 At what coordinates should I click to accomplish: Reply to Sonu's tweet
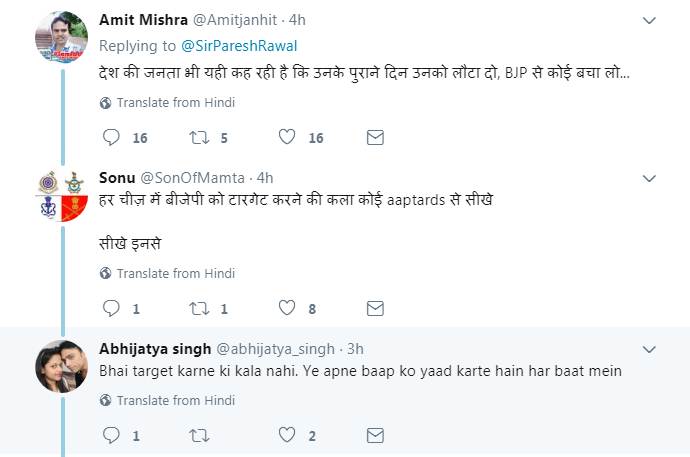point(112,308)
